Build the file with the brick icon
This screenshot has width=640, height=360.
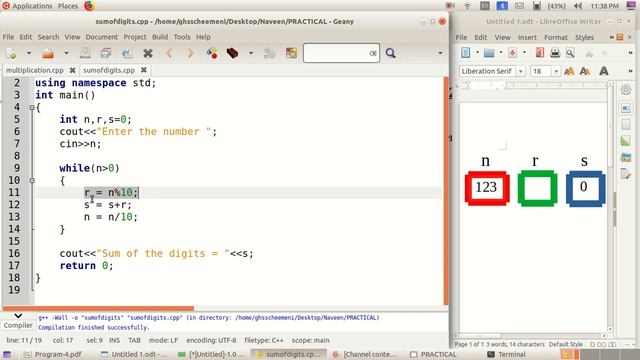(x=233, y=53)
